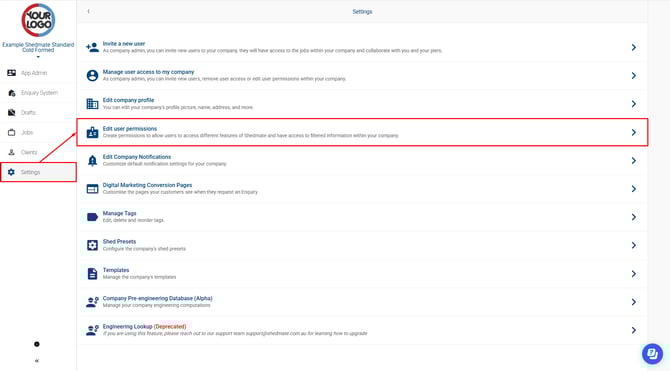Open the Clients sidebar item
The image size is (670, 371).
[x=38, y=152]
